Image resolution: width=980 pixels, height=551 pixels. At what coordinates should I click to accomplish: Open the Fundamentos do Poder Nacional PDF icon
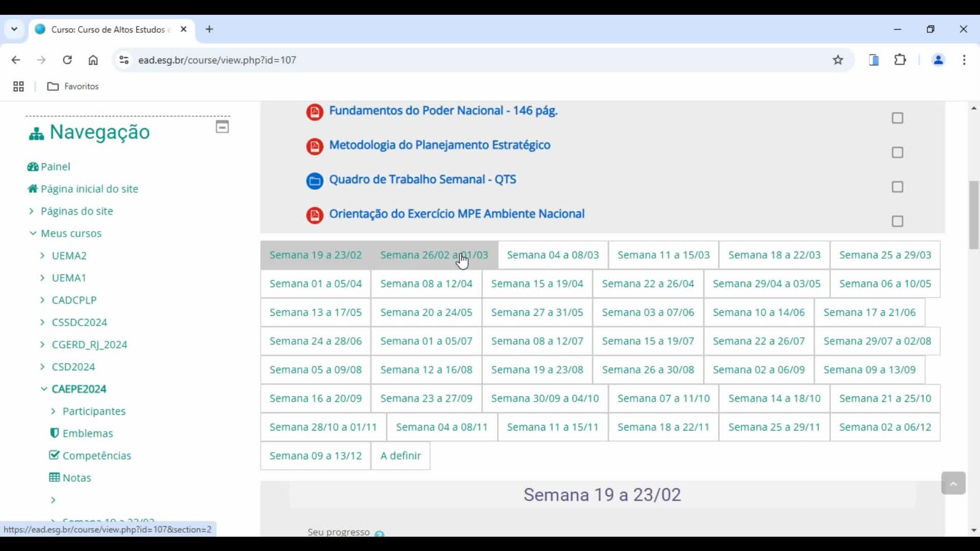pos(314,112)
